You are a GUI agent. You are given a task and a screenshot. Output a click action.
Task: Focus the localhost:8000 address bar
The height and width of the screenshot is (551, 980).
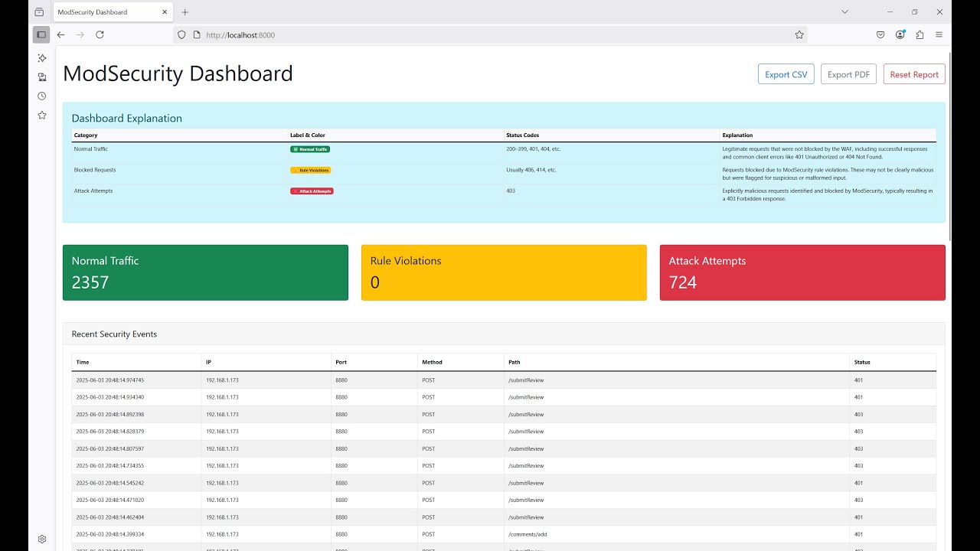tap(490, 34)
